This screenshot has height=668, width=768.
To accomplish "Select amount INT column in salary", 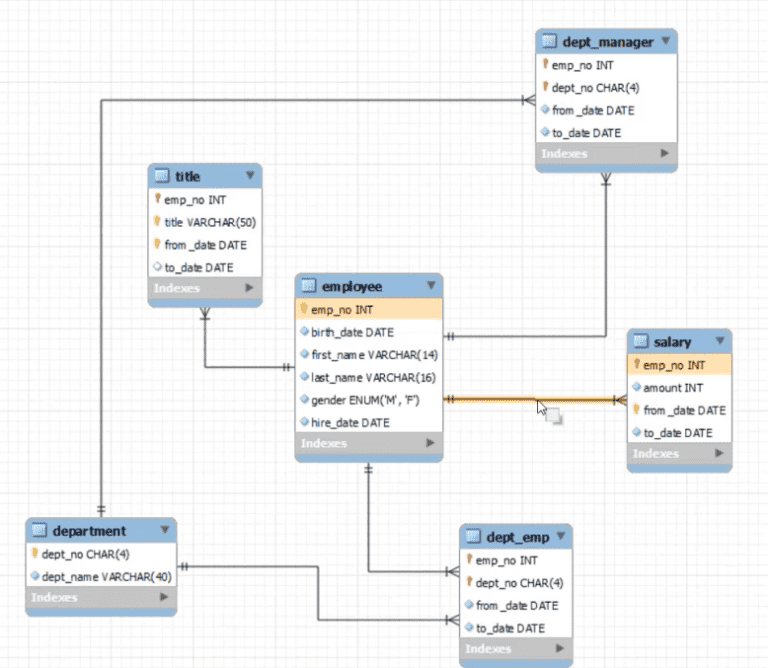I will pos(679,388).
